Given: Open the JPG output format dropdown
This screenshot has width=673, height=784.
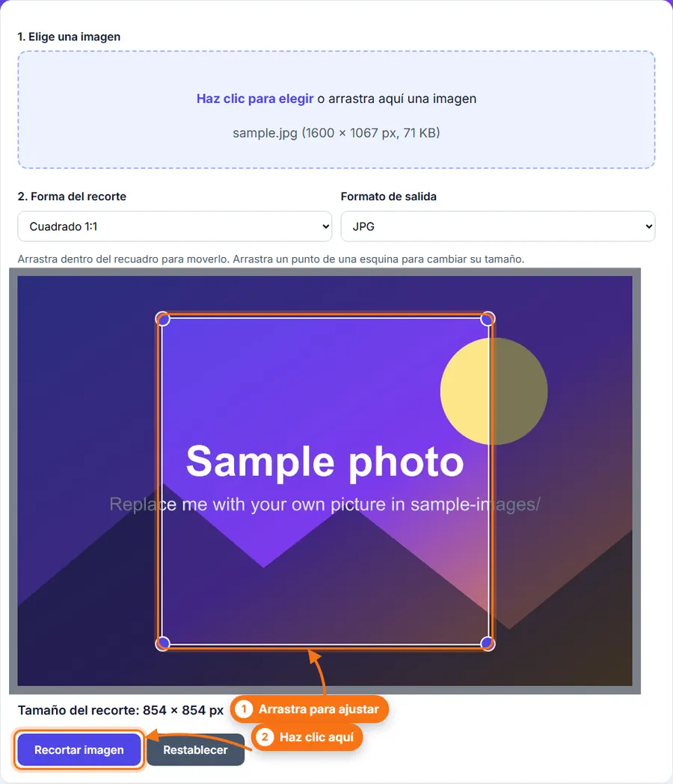Looking at the screenshot, I should [498, 226].
